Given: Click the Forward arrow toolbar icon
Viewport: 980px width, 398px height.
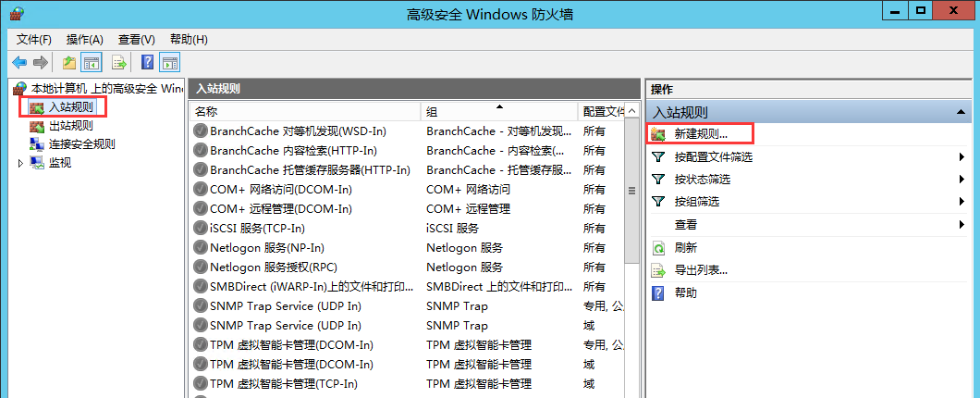Looking at the screenshot, I should tap(41, 63).
